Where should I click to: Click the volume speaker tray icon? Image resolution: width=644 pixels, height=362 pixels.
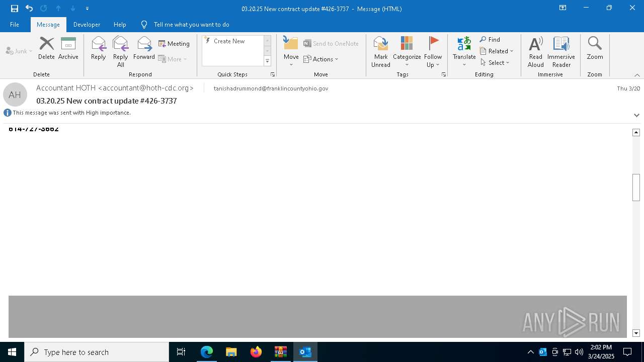click(x=579, y=352)
